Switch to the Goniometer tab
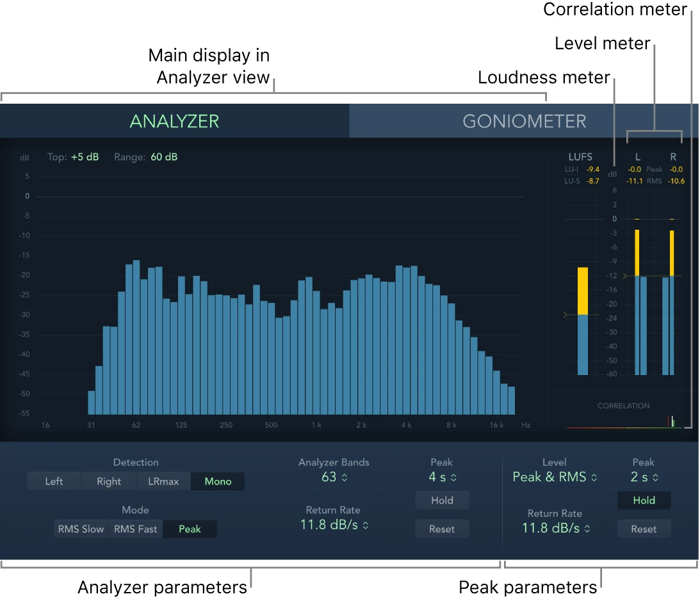 click(x=524, y=121)
